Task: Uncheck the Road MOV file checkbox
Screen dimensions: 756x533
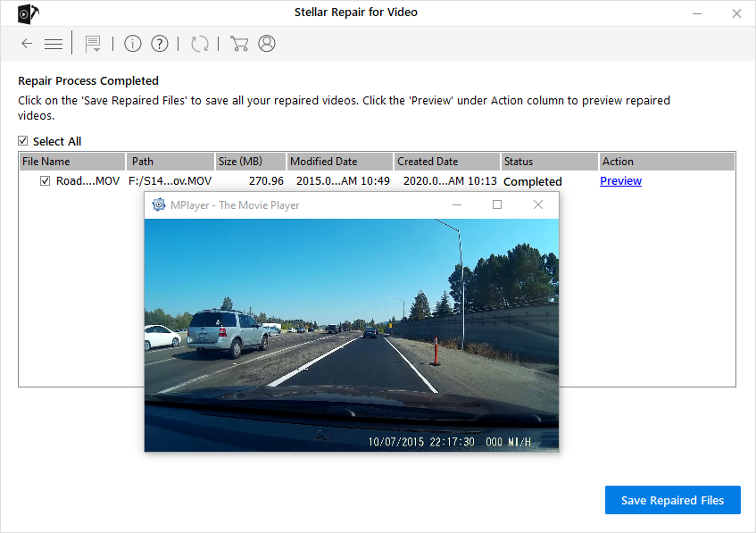Action: (46, 181)
